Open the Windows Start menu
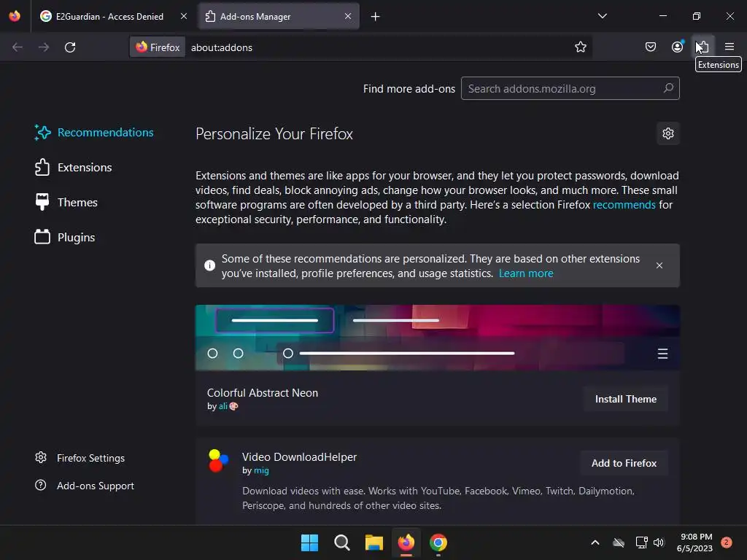Screen dimensions: 747x560 click(309, 542)
